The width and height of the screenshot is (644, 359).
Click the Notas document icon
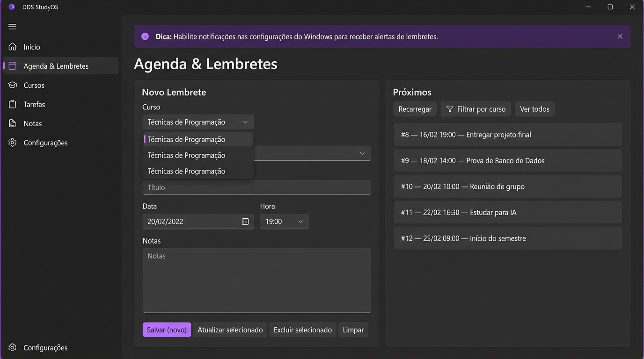[x=12, y=123]
